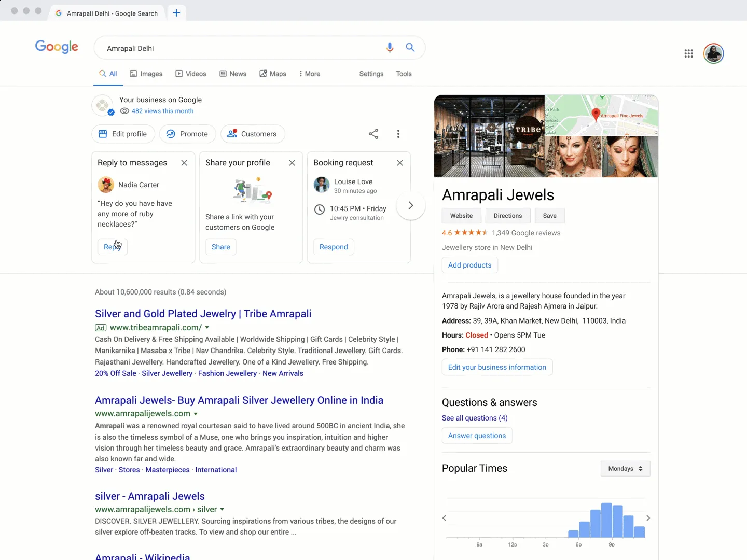
Task: Open the More search categories menu
Action: point(310,74)
